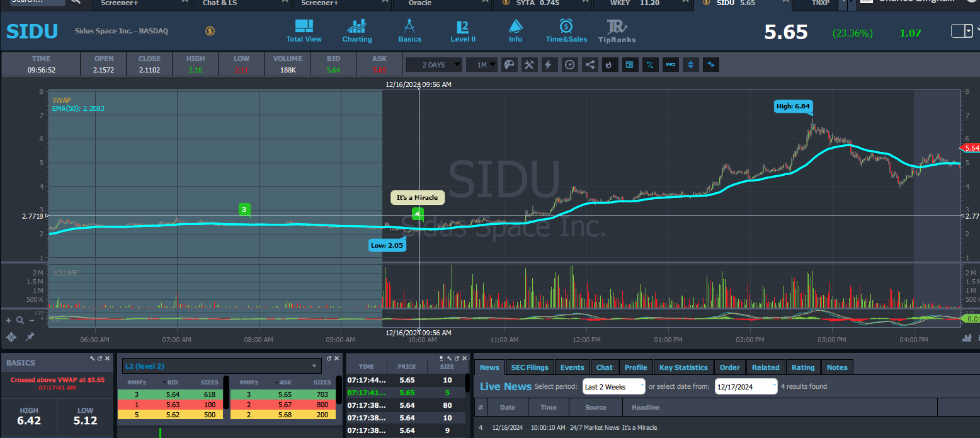The width and height of the screenshot is (980, 438).
Task: Open the Key Statistics tab
Action: tap(683, 367)
